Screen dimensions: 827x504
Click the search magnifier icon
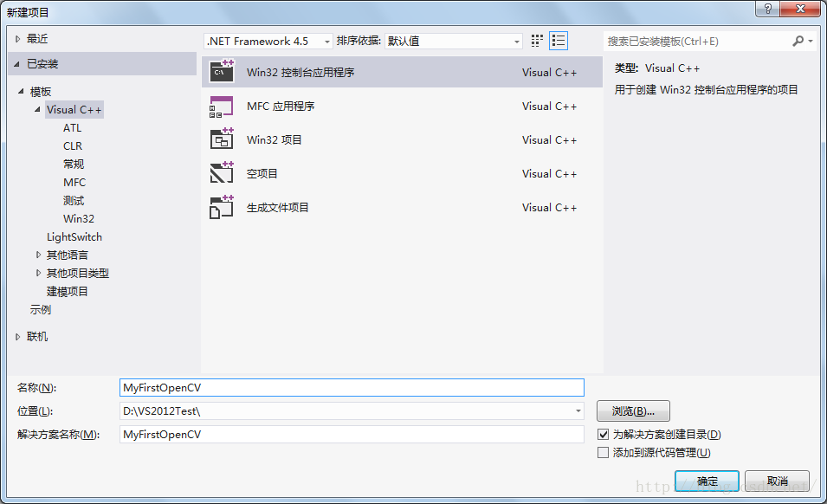tap(798, 41)
